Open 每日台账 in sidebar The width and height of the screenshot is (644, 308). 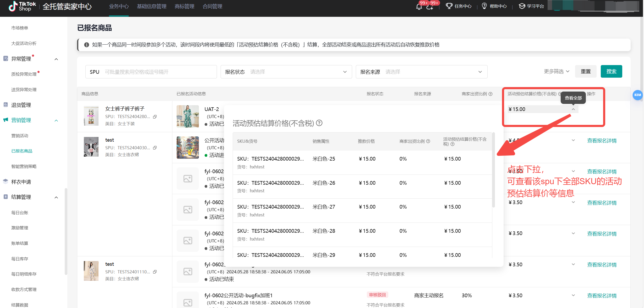[x=20, y=213]
